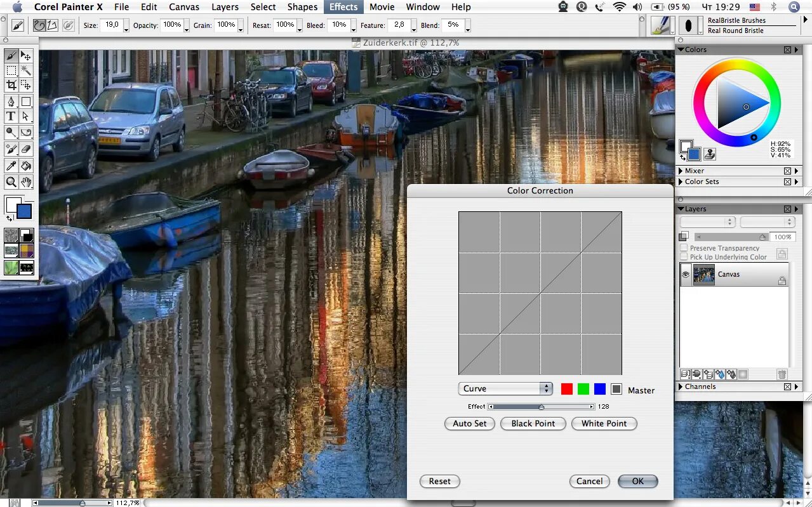The height and width of the screenshot is (507, 812).
Task: Open the Effects menu
Action: [x=343, y=7]
